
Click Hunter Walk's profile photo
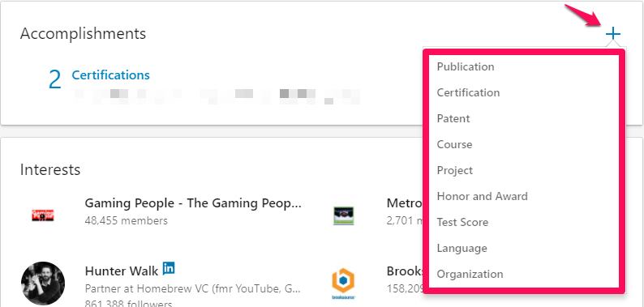click(43, 284)
